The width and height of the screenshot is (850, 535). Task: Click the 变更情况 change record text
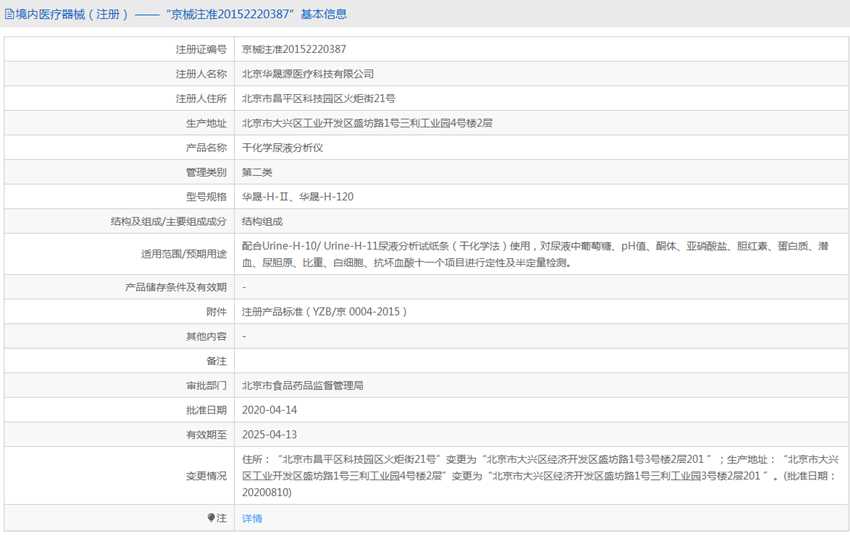click(x=540, y=476)
